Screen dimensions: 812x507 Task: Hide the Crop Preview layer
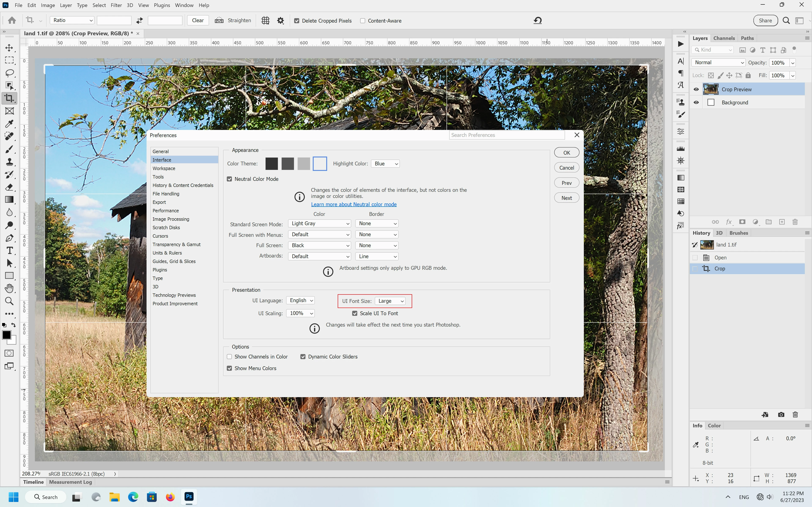tap(696, 89)
